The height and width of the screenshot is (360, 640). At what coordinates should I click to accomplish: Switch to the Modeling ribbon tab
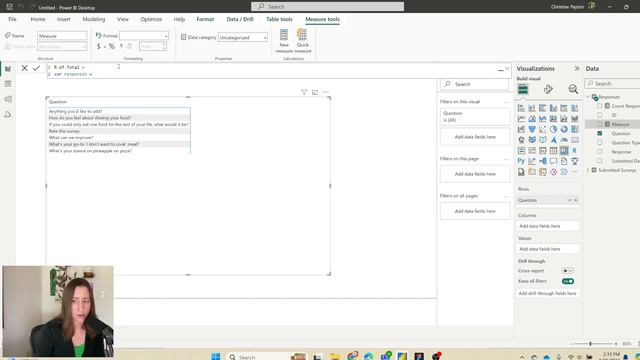click(94, 19)
